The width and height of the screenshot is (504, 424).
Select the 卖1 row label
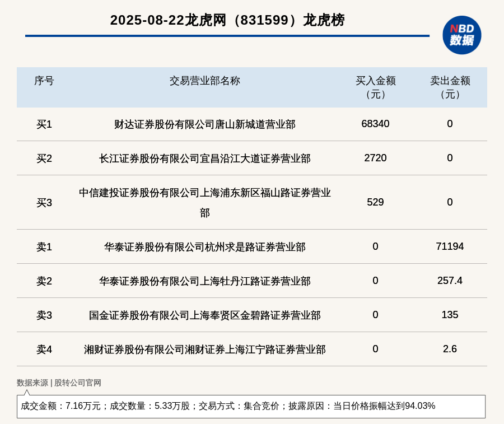point(44,247)
